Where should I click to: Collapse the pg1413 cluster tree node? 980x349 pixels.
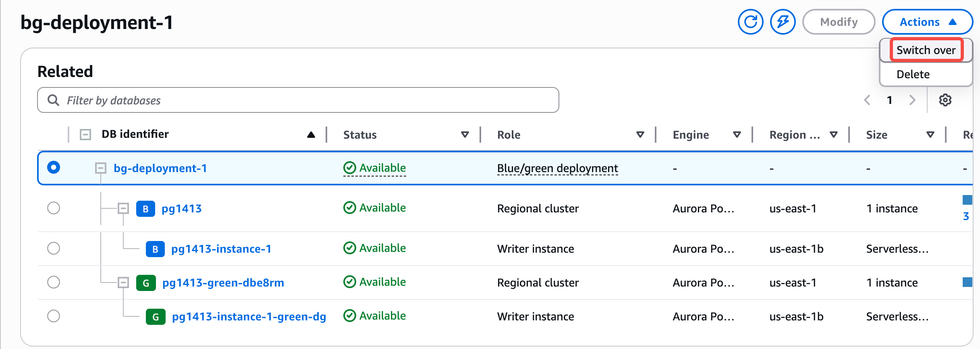pos(123,208)
